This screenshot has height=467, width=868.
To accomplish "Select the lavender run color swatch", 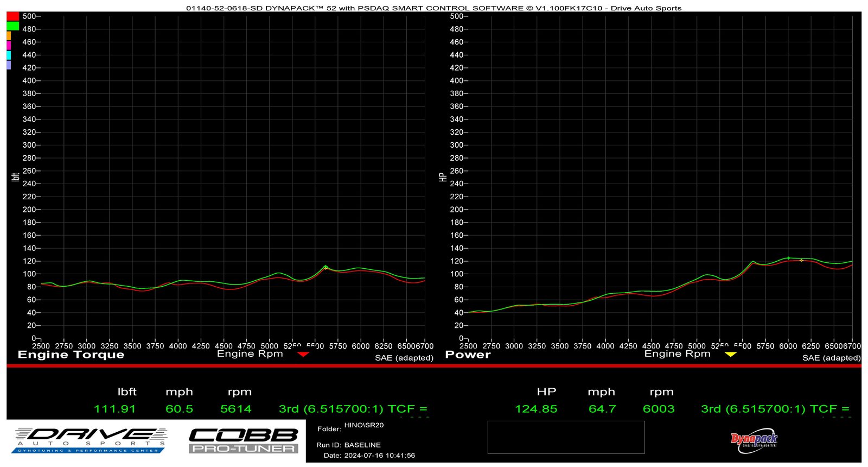I will tap(9, 65).
